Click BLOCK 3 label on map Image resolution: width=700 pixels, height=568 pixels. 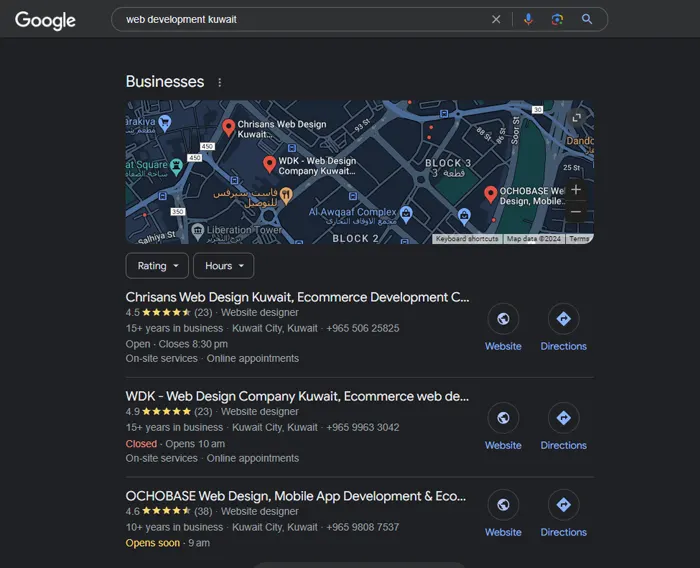coord(448,163)
